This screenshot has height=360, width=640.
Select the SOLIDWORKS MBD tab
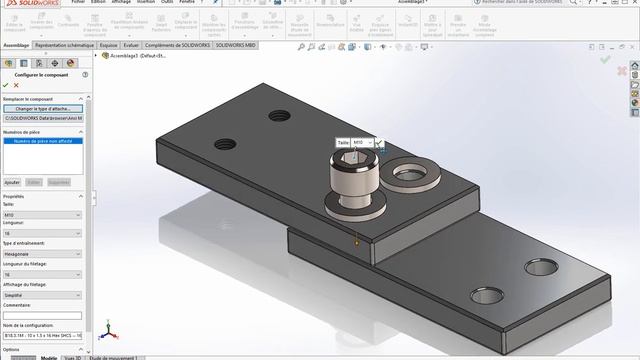236,45
